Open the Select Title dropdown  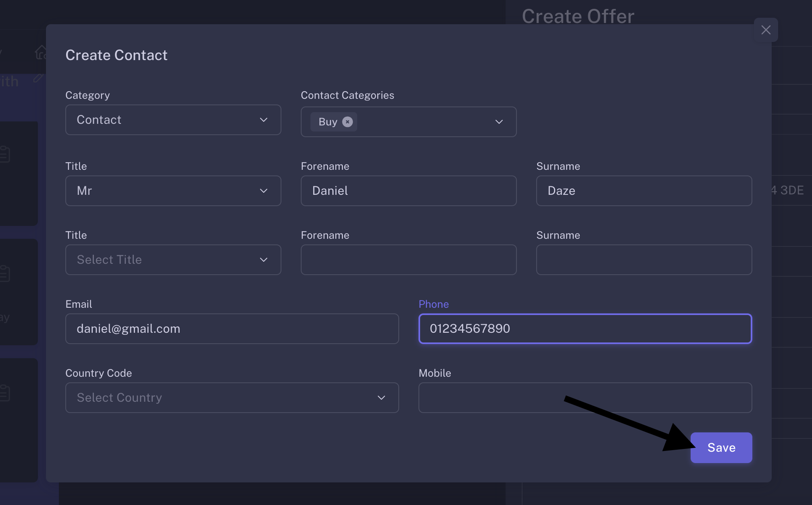point(173,260)
